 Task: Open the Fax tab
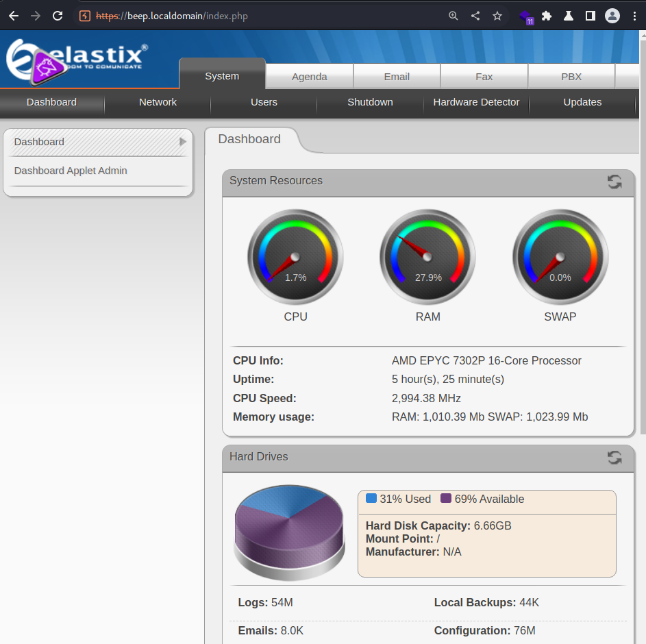(x=484, y=77)
